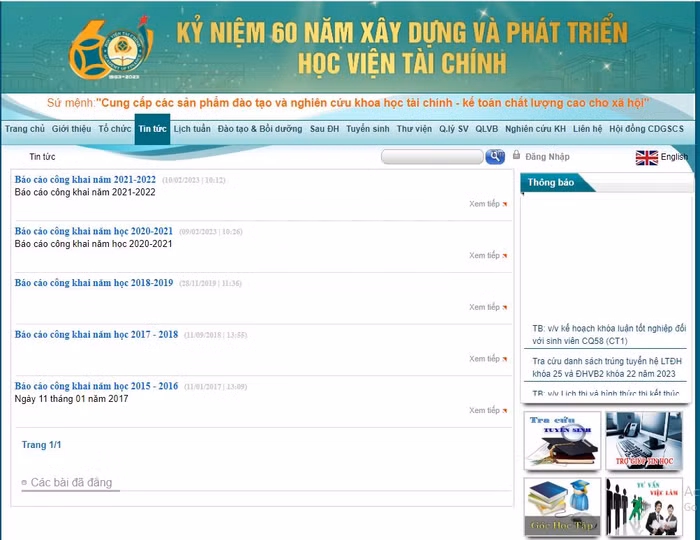The width and height of the screenshot is (700, 540).
Task: Open the Trợ giúp tin học image
Action: point(644,441)
